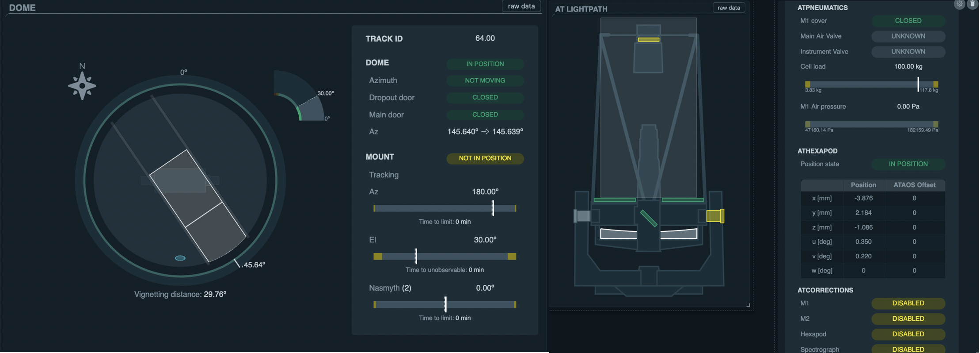
Task: Click the Nasmyth (2) rotator slider
Action: coord(444,304)
